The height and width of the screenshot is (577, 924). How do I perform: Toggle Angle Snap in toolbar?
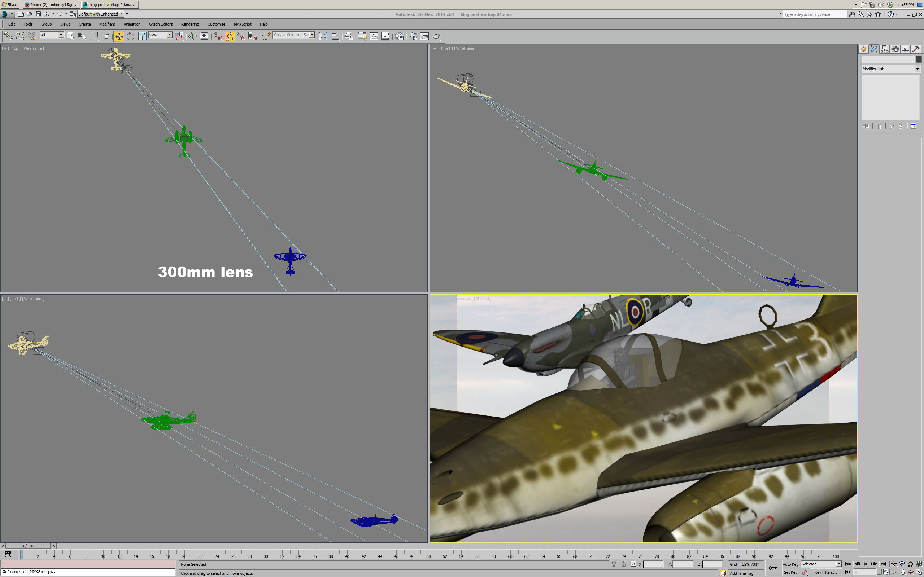tap(230, 36)
